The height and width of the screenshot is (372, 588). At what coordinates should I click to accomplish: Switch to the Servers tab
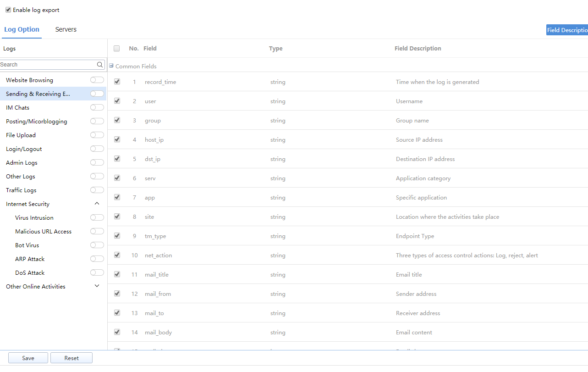tap(66, 29)
